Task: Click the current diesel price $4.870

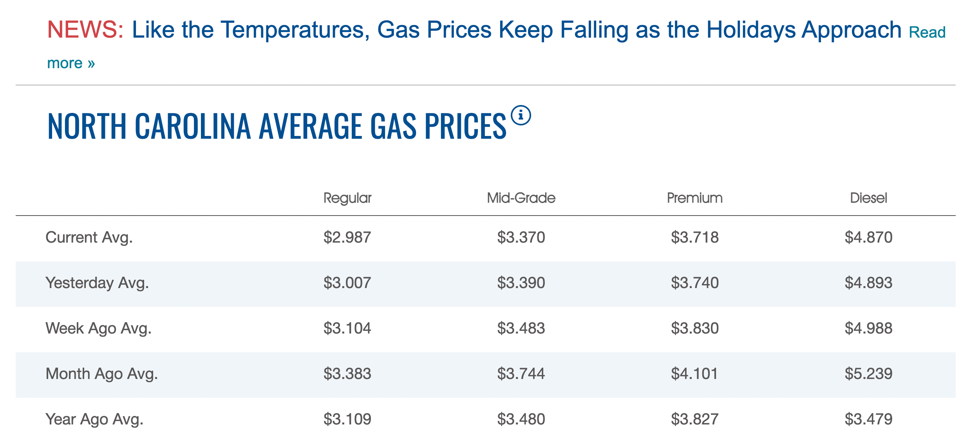Action: click(868, 238)
